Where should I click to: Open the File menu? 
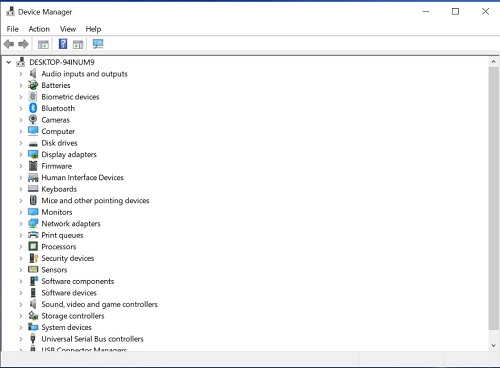[13, 29]
